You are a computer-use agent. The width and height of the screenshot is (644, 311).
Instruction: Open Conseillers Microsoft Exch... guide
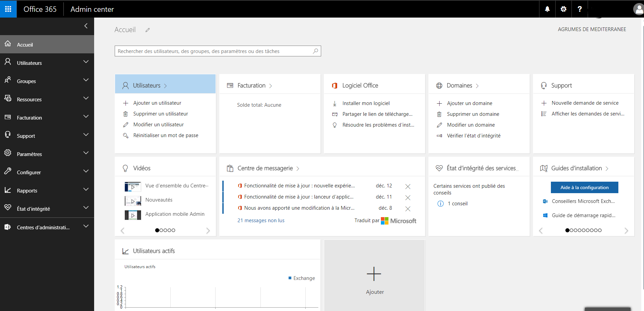[583, 201]
